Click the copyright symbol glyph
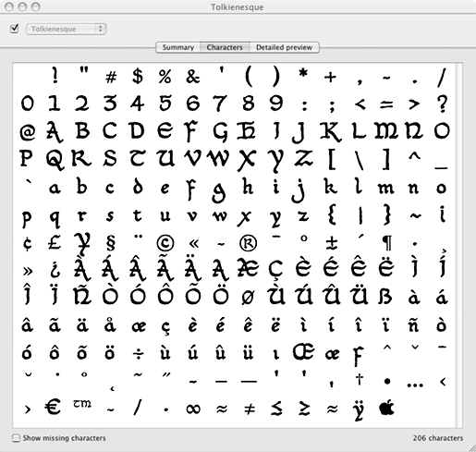The height and width of the screenshot is (452, 476). [165, 243]
